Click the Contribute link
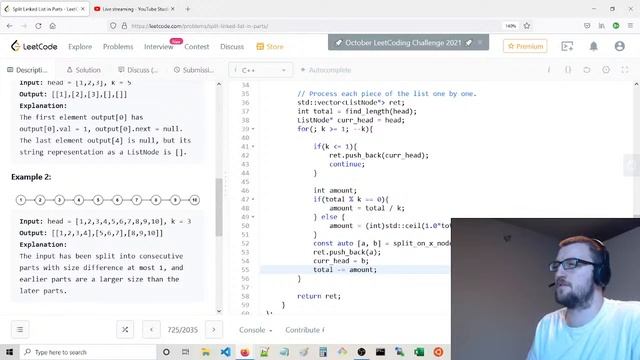 pos(305,330)
